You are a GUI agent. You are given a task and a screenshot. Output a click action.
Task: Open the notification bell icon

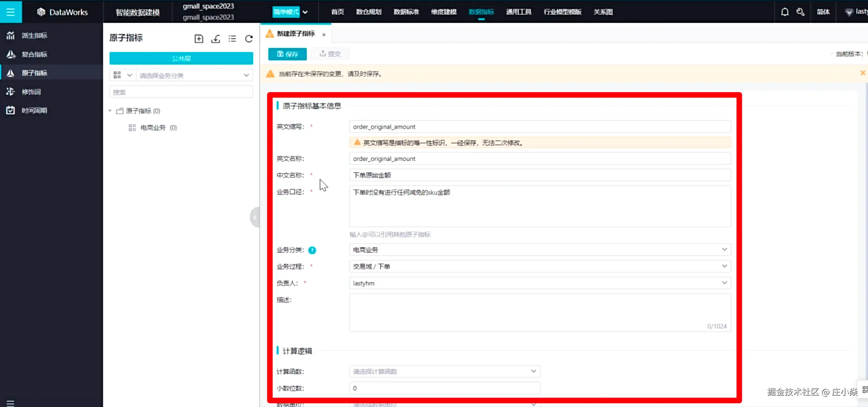pos(785,12)
